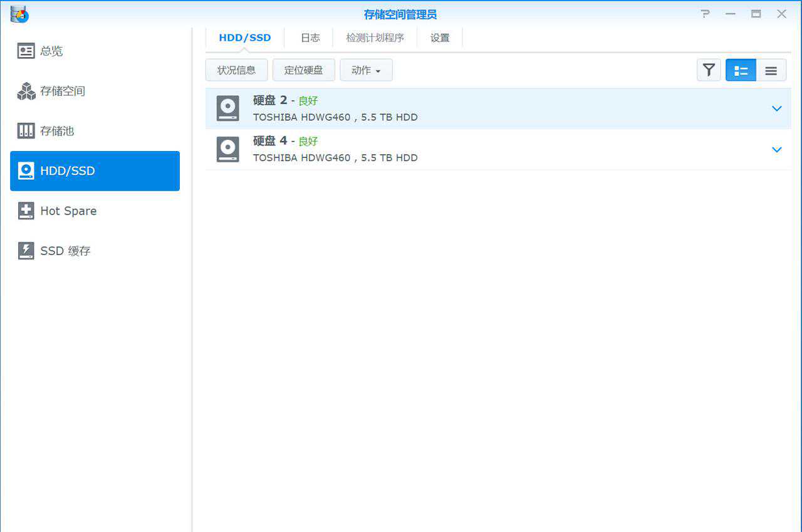Expand details for 硬盘 4
Viewport: 802px width, 532px height.
[777, 149]
